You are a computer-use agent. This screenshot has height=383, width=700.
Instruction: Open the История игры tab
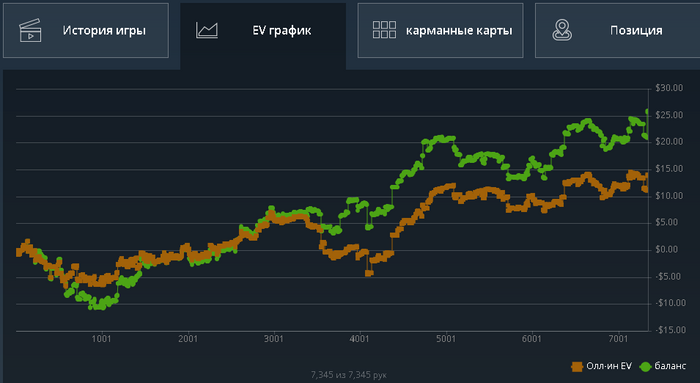click(x=86, y=30)
